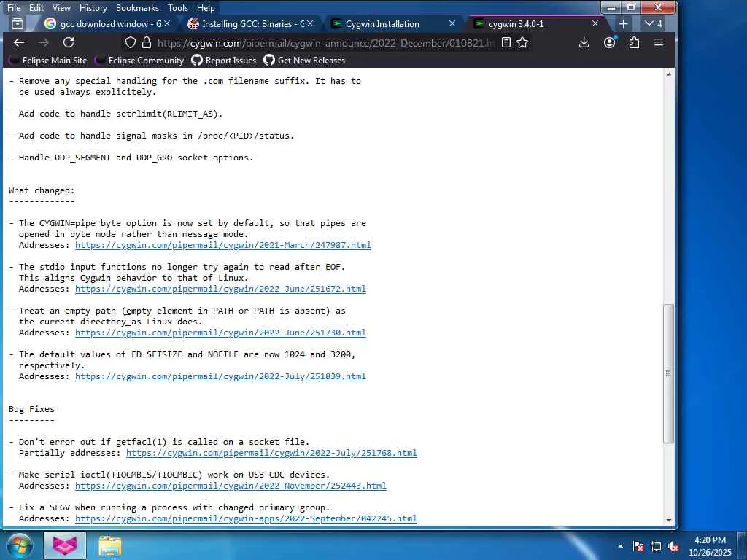Open the Bookmarks menu
Image resolution: width=747 pixels, height=560 pixels.
click(137, 8)
